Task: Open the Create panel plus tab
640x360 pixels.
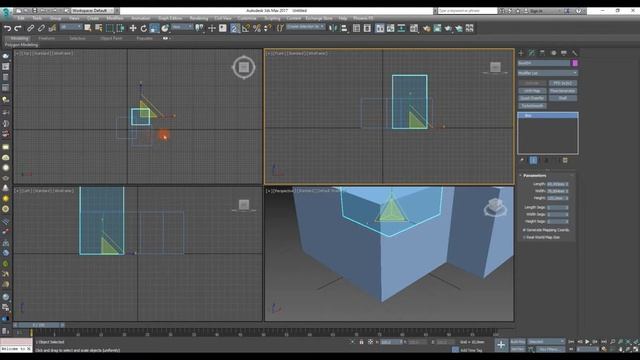Action: coord(521,53)
